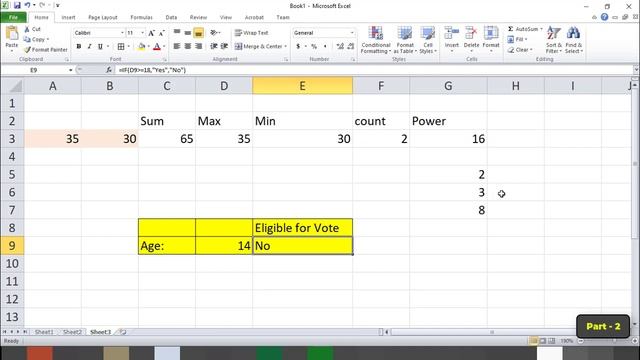
Task: Toggle Italic formatting
Action: click(x=89, y=47)
